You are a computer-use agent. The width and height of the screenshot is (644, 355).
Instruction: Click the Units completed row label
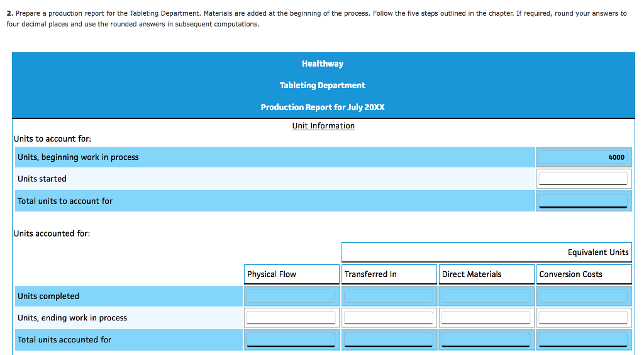(x=48, y=296)
